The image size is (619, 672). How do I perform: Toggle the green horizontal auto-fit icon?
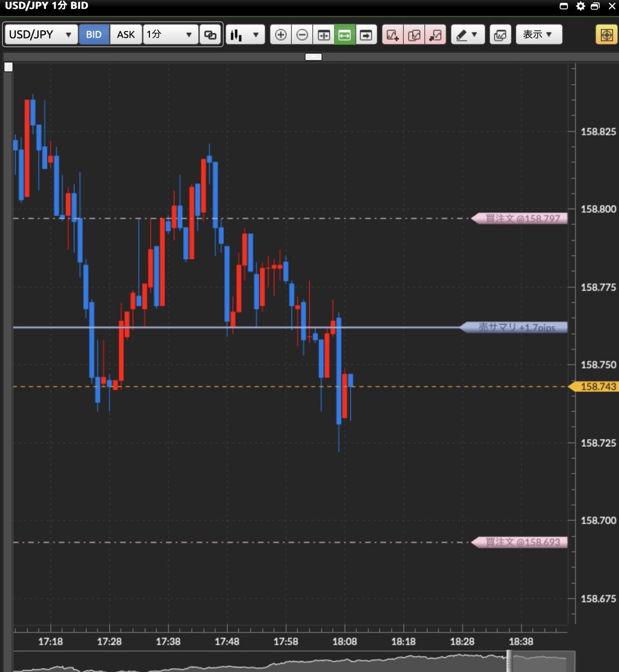click(345, 35)
